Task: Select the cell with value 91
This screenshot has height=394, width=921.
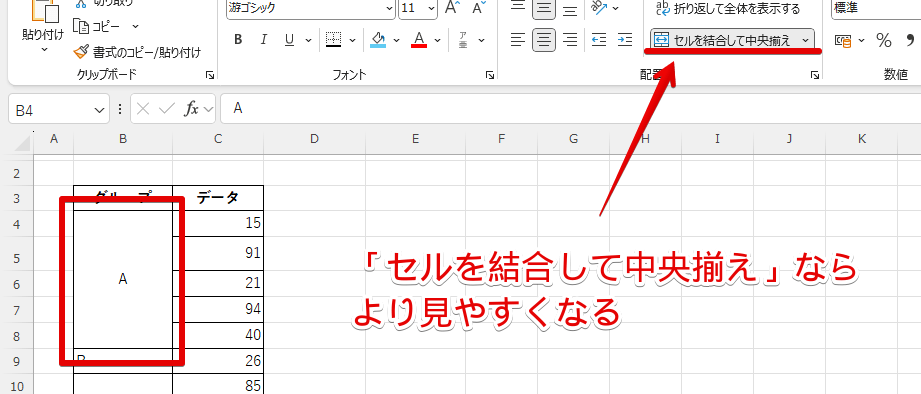Action: (x=218, y=254)
